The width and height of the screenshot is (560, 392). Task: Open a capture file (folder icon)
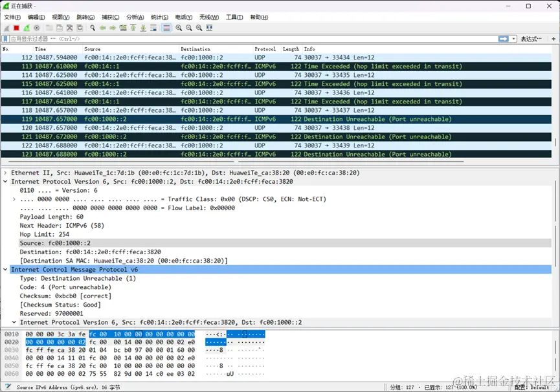click(x=49, y=28)
